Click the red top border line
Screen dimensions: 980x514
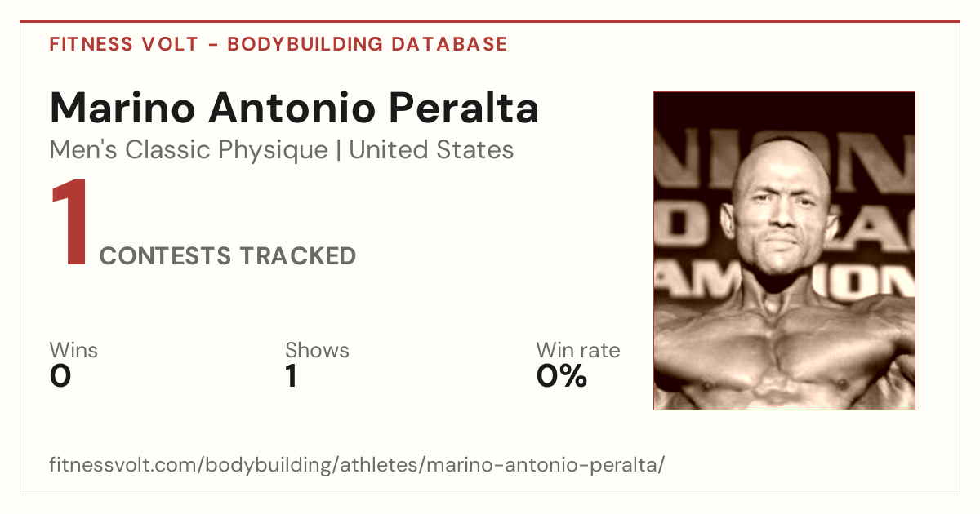[x=490, y=21]
